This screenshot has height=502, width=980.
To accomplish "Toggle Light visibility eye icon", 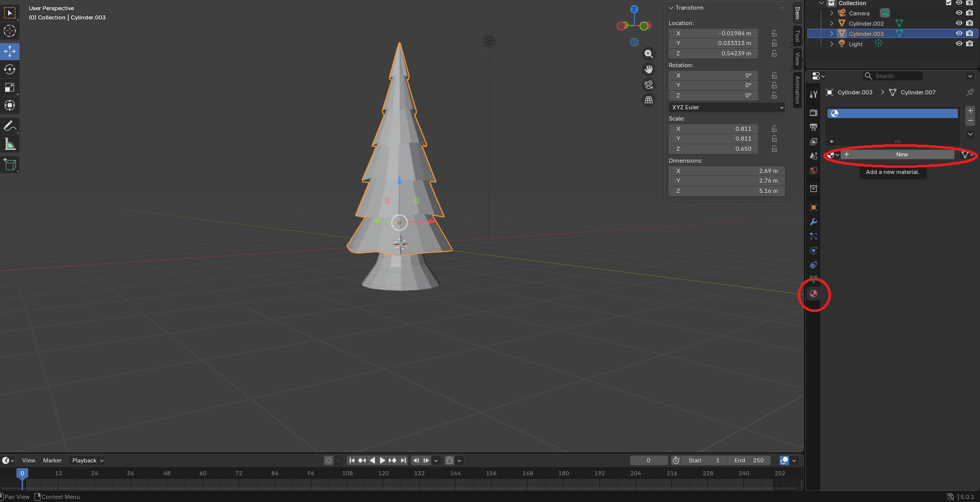I will (x=958, y=44).
